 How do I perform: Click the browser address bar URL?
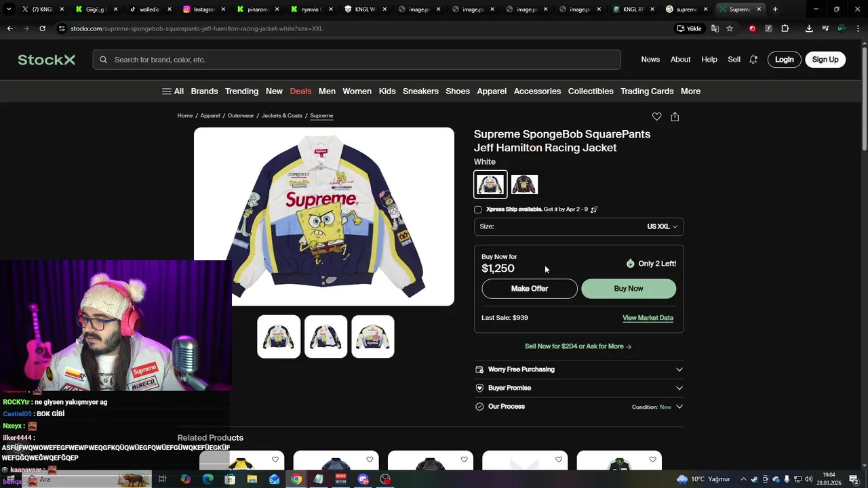pyautogui.click(x=197, y=28)
